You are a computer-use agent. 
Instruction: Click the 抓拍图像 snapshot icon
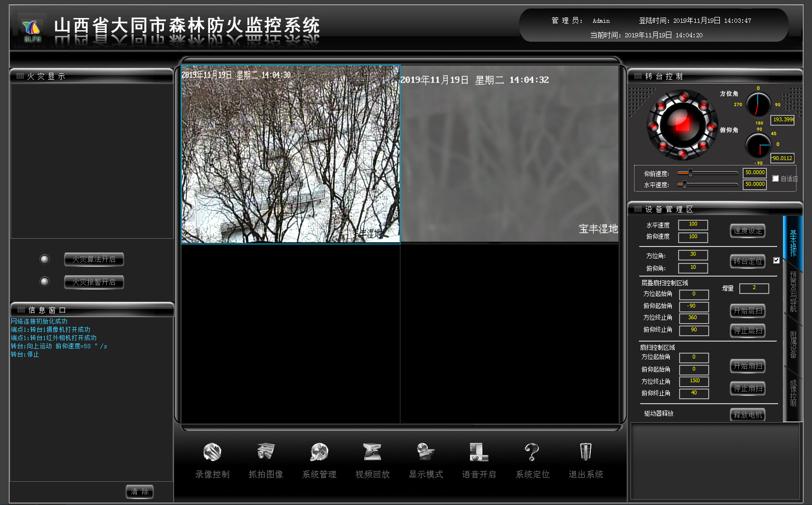click(x=265, y=452)
